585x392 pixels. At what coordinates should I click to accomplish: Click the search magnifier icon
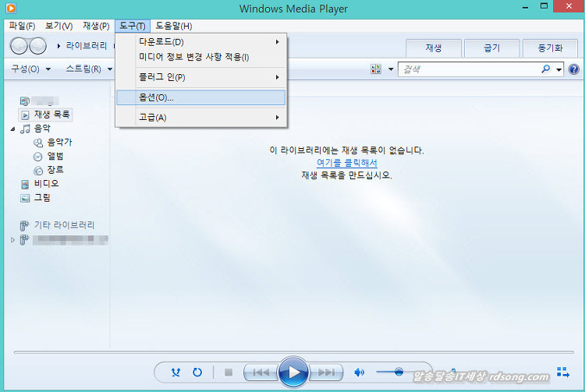pyautogui.click(x=546, y=69)
